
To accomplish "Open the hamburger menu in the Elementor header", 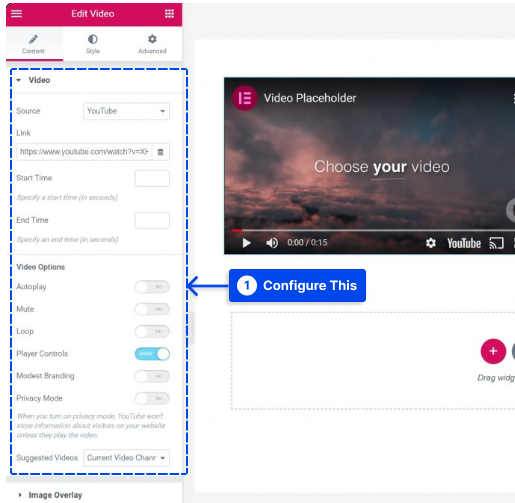I will tap(16, 14).
